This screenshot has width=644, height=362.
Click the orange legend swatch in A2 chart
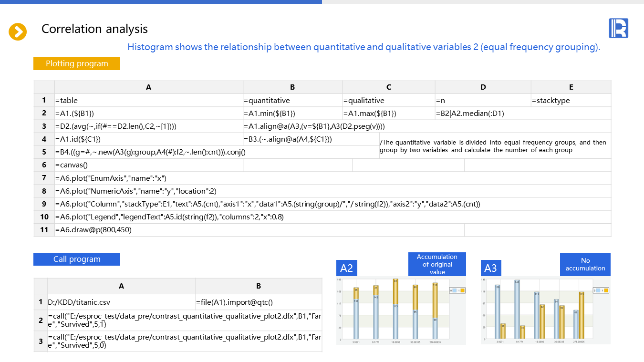pyautogui.click(x=462, y=290)
